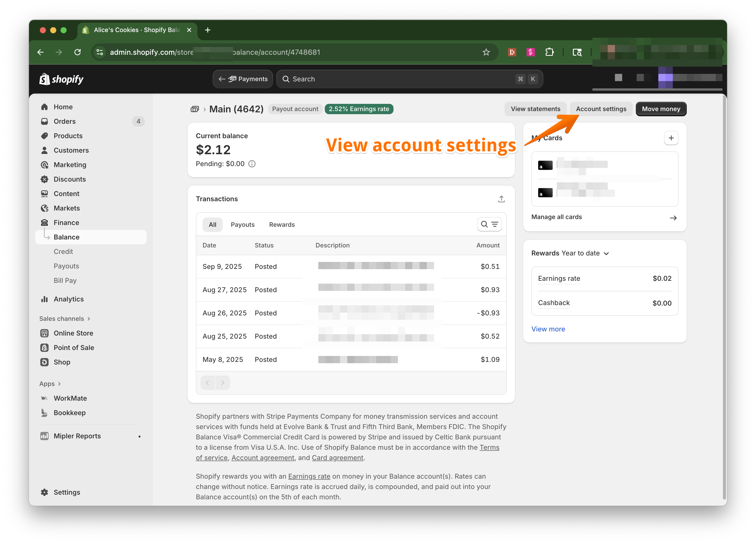Screen dimensions: 756x544
Task: Switch to the Payouts transactions tab
Action: click(x=242, y=225)
